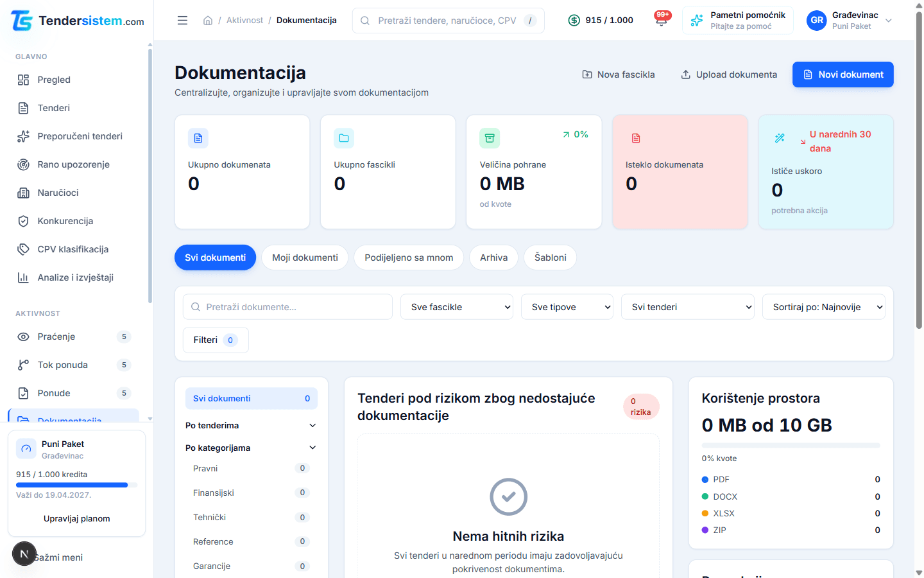Open the Sortiraj po: Najnovije dropdown
924x578 pixels.
[824, 307]
